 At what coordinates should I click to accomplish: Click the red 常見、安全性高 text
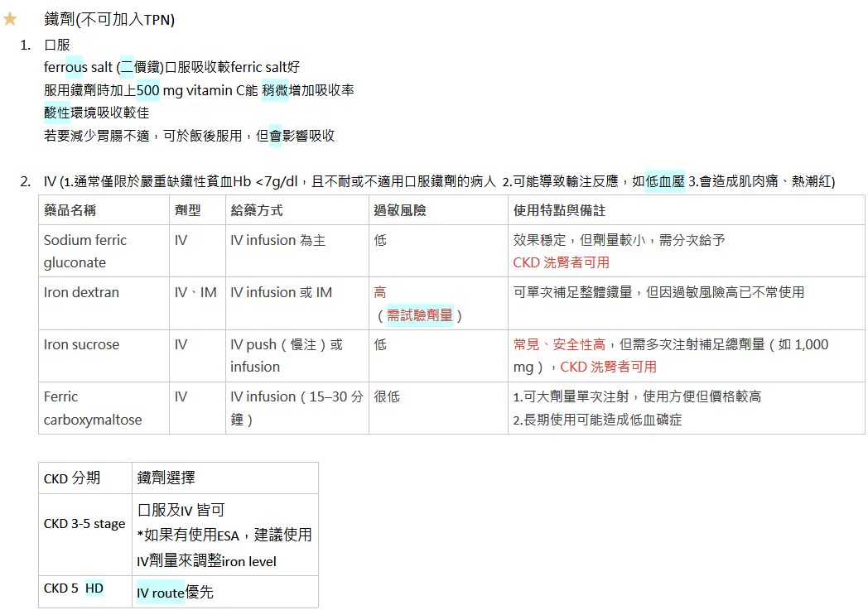(559, 344)
